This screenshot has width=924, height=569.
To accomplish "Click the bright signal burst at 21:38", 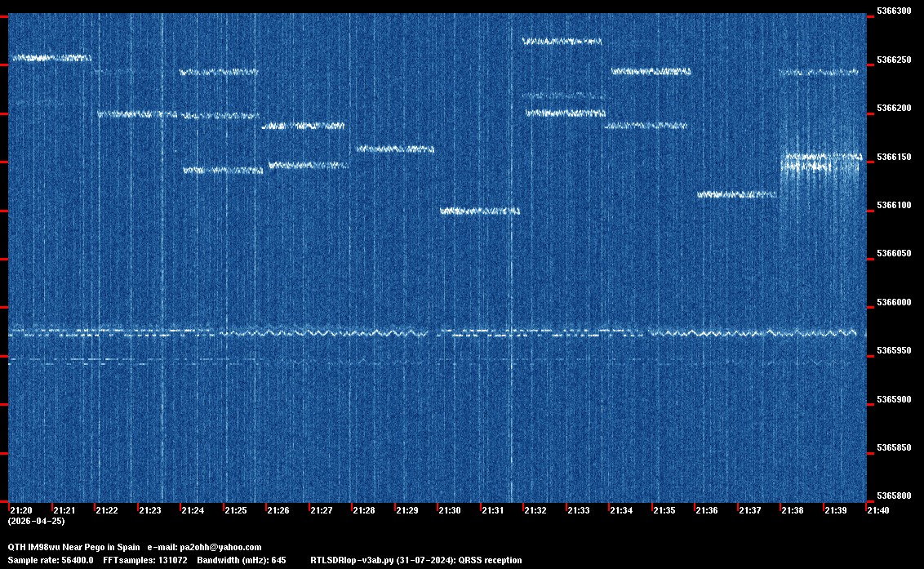I will [x=820, y=162].
